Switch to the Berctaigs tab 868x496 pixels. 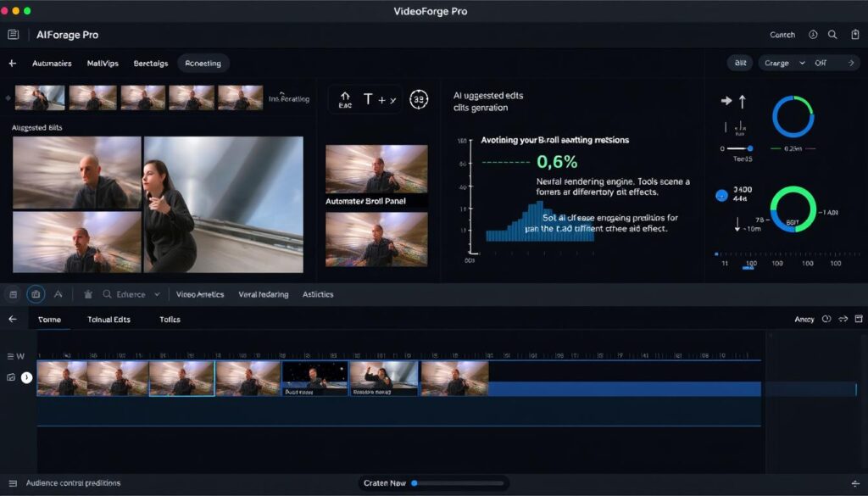(x=151, y=63)
